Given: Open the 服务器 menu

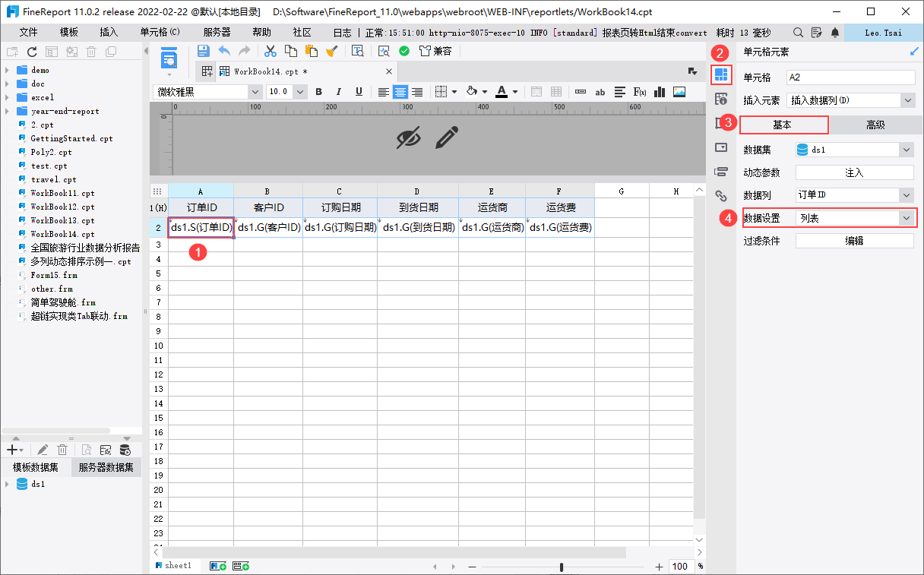Looking at the screenshot, I should [217, 33].
